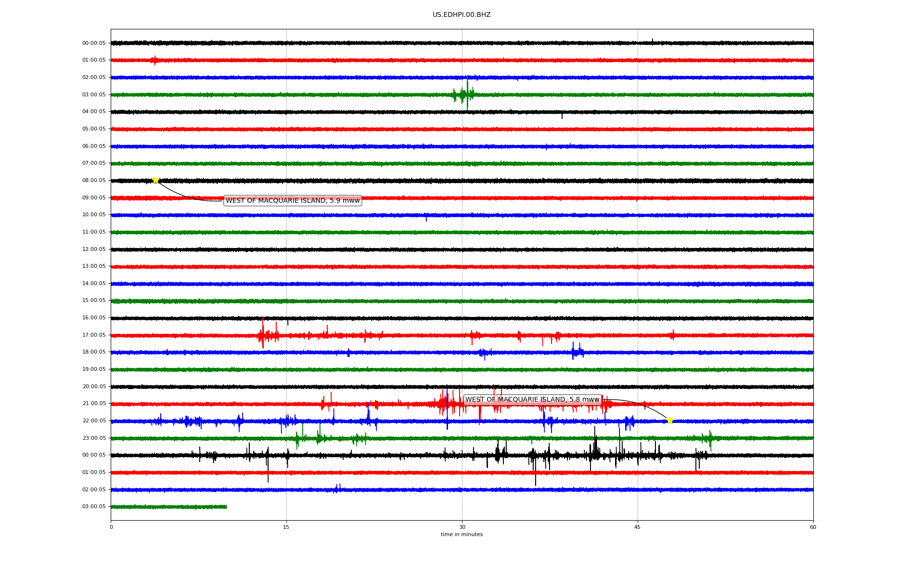The image size is (924, 578).
Task: Click the x-axis tick label 0
Action: (x=111, y=527)
